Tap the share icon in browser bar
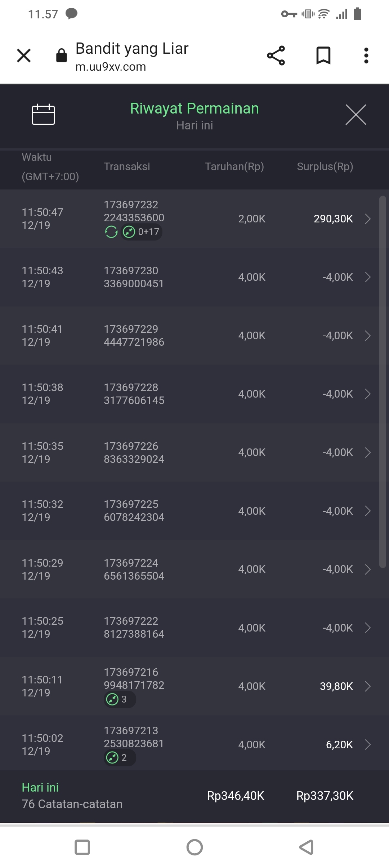The image size is (389, 868). [x=276, y=56]
